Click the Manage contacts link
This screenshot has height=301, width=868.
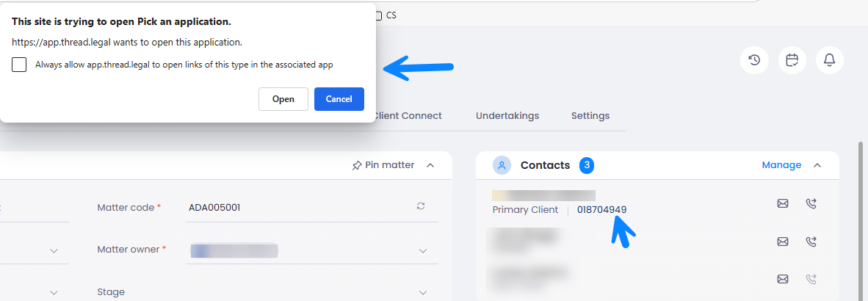pyautogui.click(x=781, y=165)
